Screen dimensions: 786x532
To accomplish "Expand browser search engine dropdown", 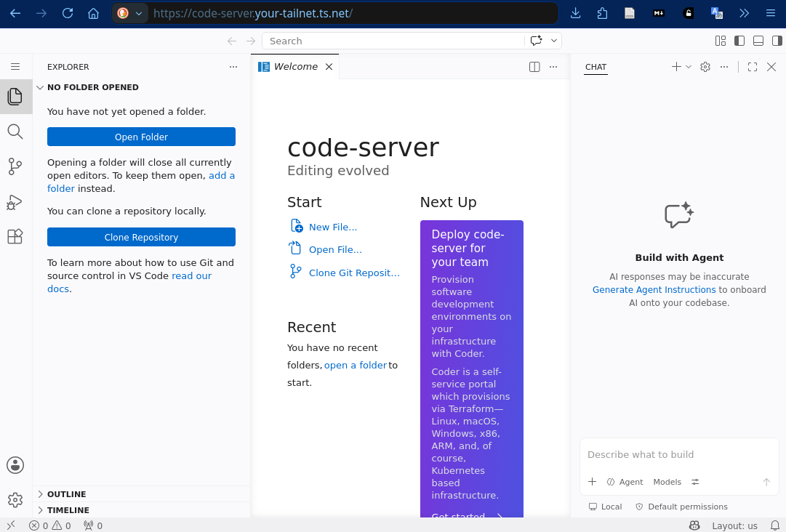I will tap(139, 13).
